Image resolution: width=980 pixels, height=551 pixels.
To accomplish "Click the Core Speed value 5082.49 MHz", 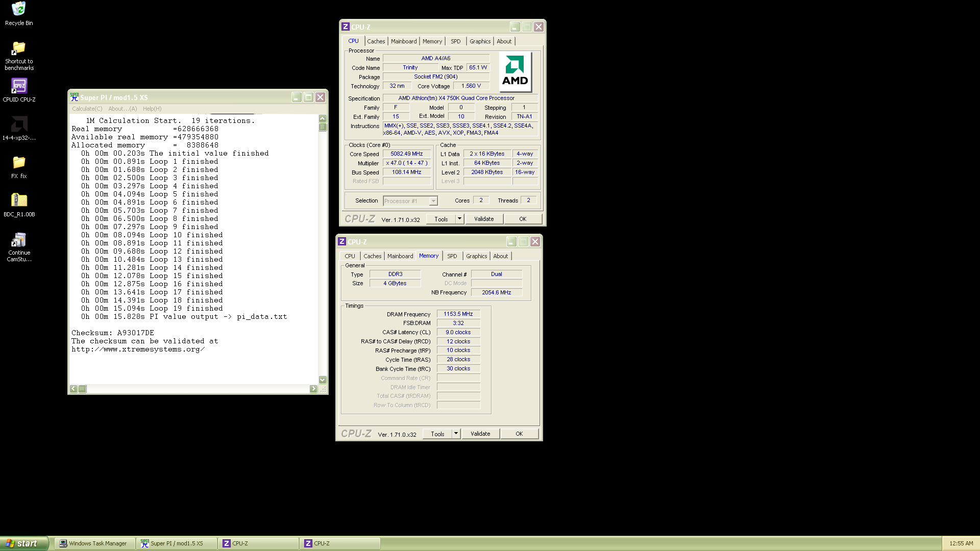I will (407, 154).
